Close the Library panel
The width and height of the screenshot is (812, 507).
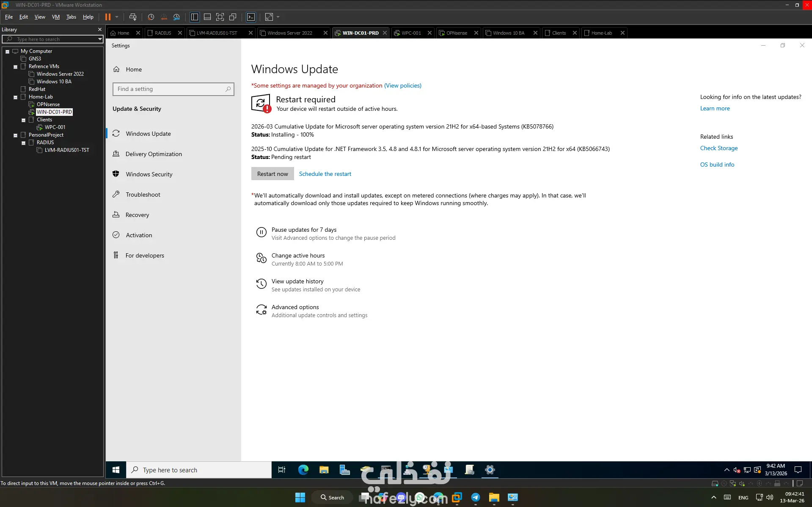pyautogui.click(x=100, y=30)
